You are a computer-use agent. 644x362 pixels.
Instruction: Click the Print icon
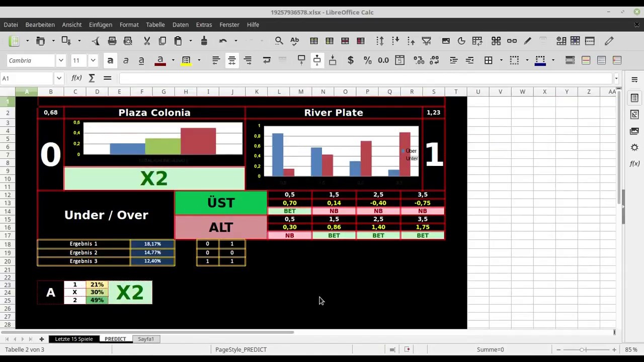coord(112,41)
